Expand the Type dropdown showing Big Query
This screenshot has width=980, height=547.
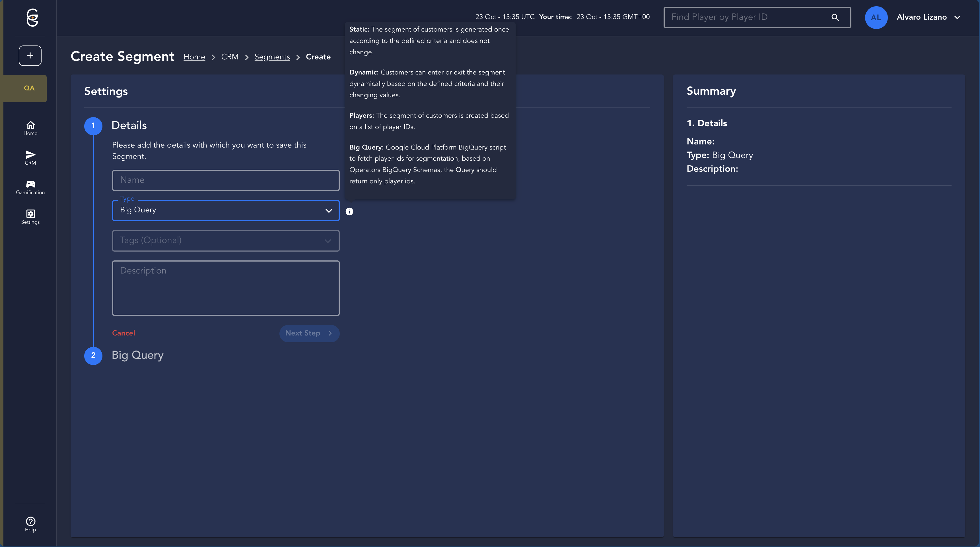click(x=226, y=210)
